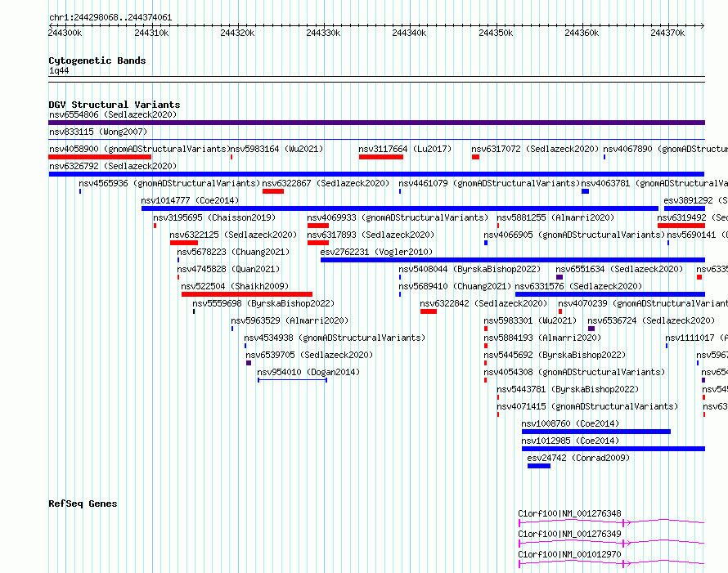Open the nsv4745828 (Quan2021) label
This screenshot has height=573, width=728.
pyautogui.click(x=228, y=269)
